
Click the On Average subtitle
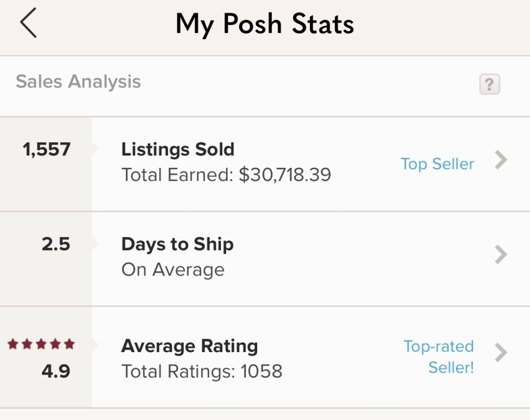tap(173, 270)
